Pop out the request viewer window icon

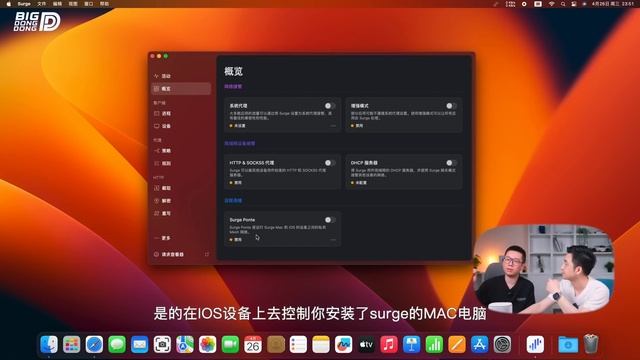coord(207,254)
